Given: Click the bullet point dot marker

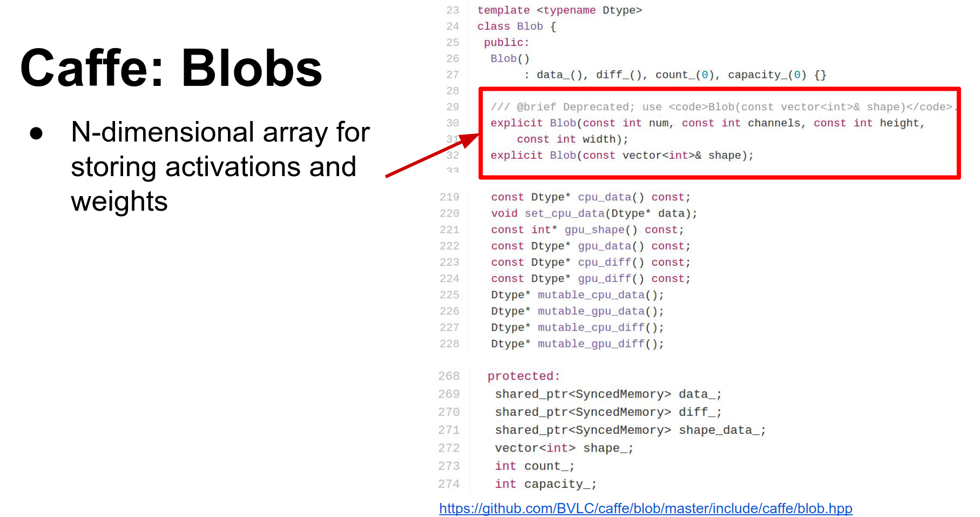Looking at the screenshot, I should point(36,133).
